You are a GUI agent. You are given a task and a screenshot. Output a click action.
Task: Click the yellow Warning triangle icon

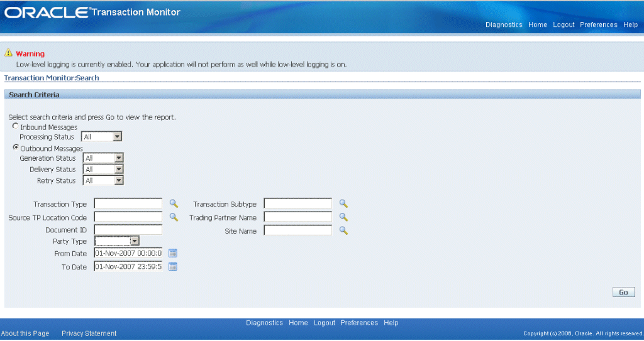(8, 53)
